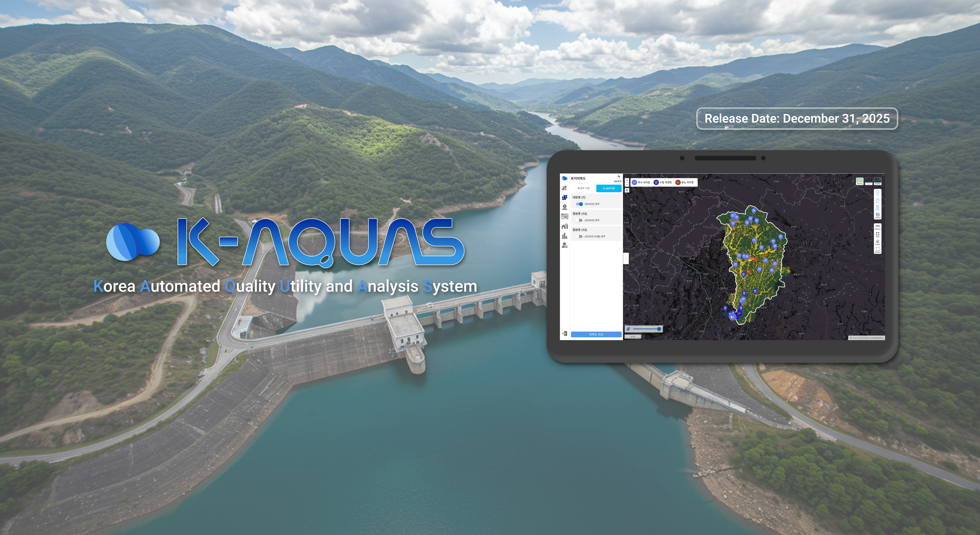980x535 pixels.
Task: Click the 피복도 비교 button
Action: 596,334
